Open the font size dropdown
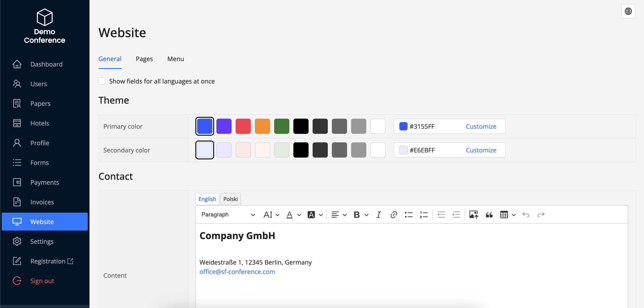The height and width of the screenshot is (308, 644). pyautogui.click(x=271, y=214)
